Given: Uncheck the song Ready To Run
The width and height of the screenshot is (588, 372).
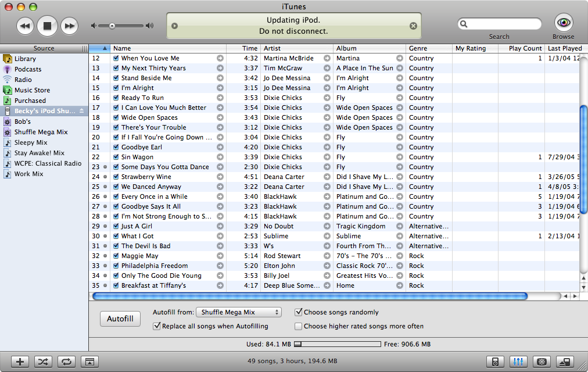Looking at the screenshot, I should pos(116,98).
